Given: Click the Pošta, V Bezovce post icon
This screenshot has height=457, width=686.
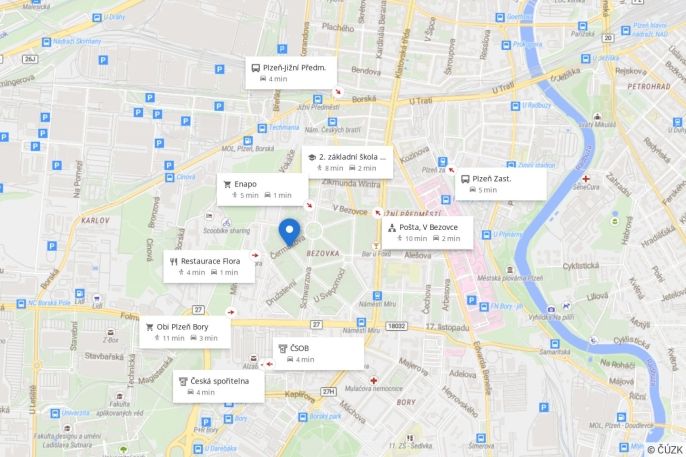Looking at the screenshot, I should pos(392,227).
